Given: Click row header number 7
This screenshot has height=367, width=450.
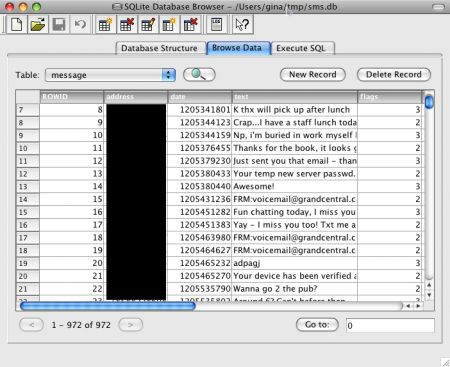Looking at the screenshot, I should (28, 110).
